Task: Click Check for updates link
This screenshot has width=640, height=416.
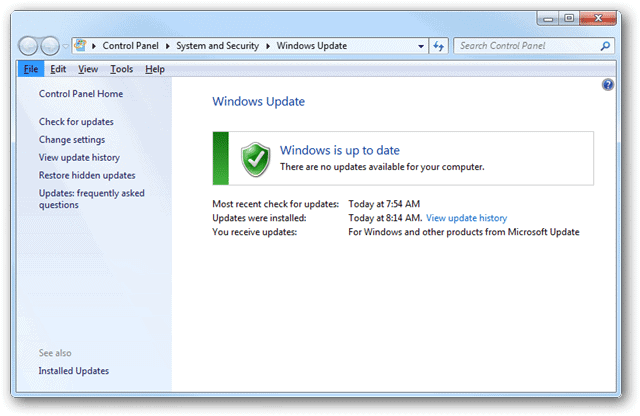Action: point(76,122)
